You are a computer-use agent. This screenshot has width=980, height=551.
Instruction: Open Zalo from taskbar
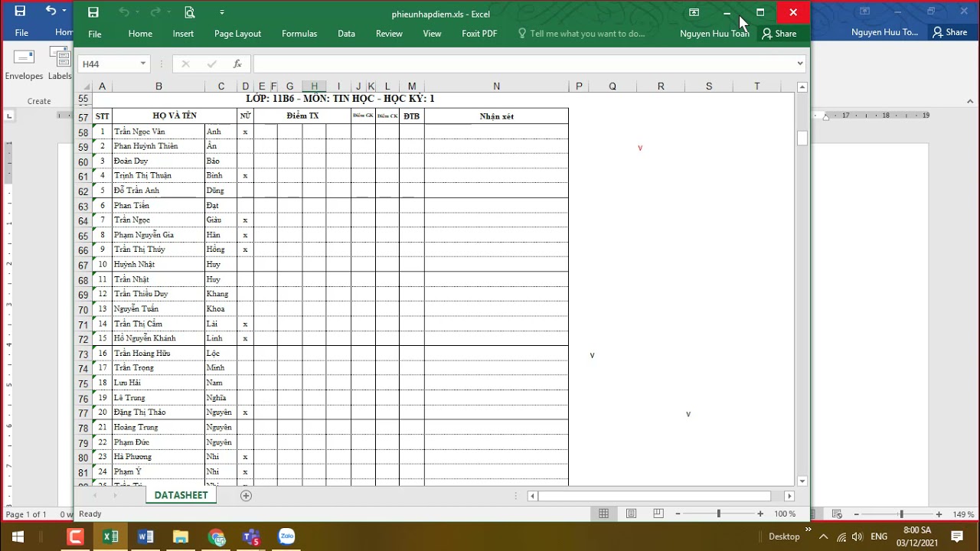[x=286, y=536]
